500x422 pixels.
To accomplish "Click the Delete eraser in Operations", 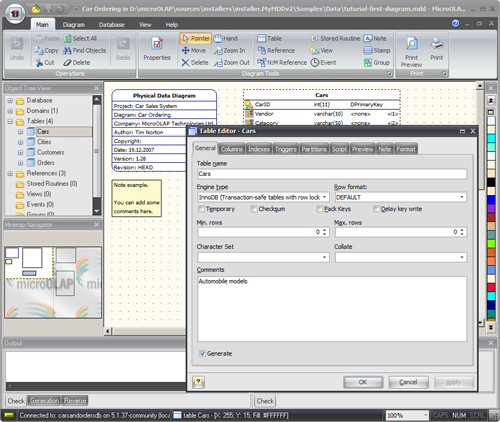I will pos(77,63).
